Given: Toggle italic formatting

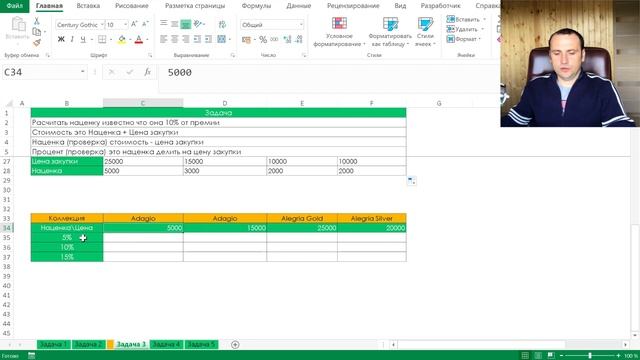Looking at the screenshot, I should (72, 39).
